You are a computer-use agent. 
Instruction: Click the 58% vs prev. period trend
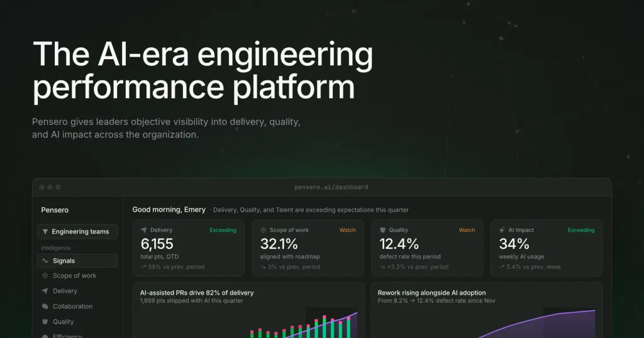pos(172,266)
